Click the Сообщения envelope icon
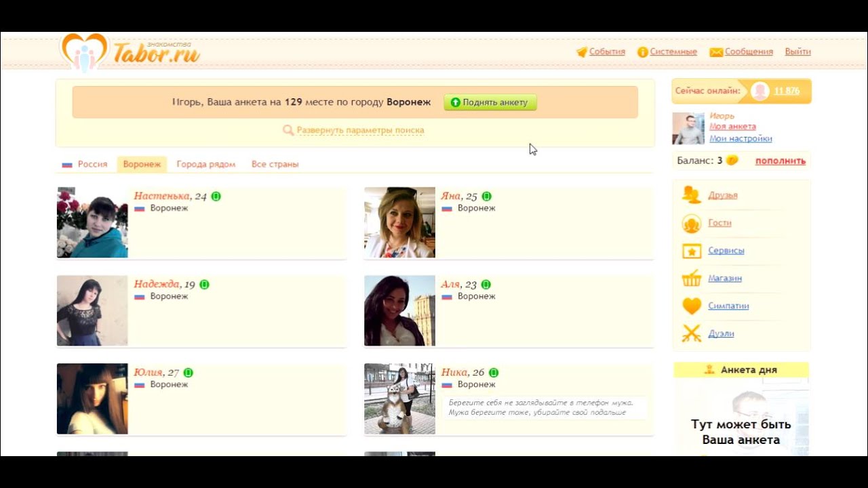 716,52
